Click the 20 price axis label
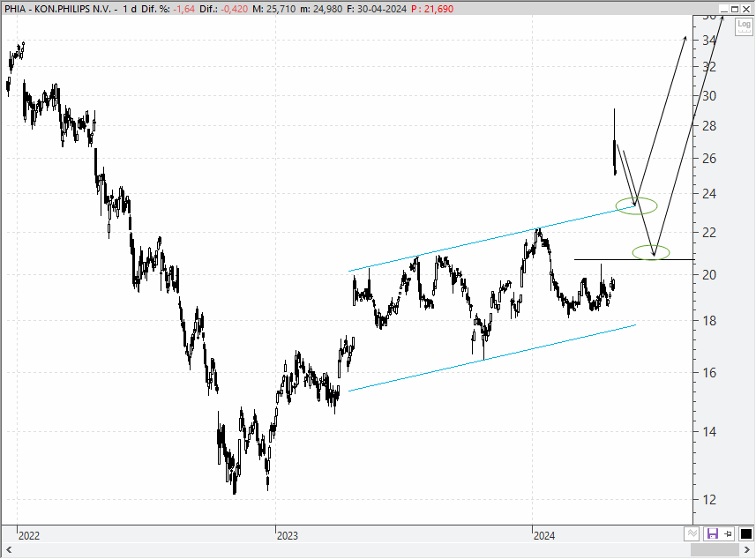The image size is (756, 559). tap(709, 275)
